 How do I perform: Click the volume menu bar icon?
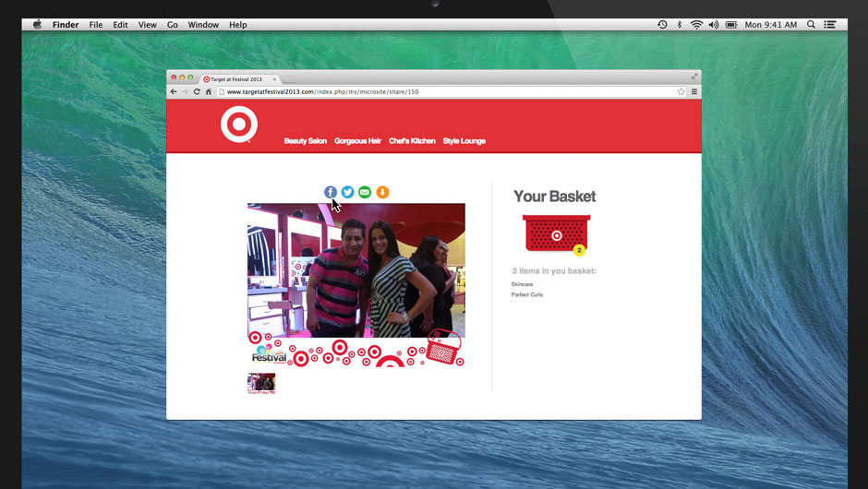point(714,24)
